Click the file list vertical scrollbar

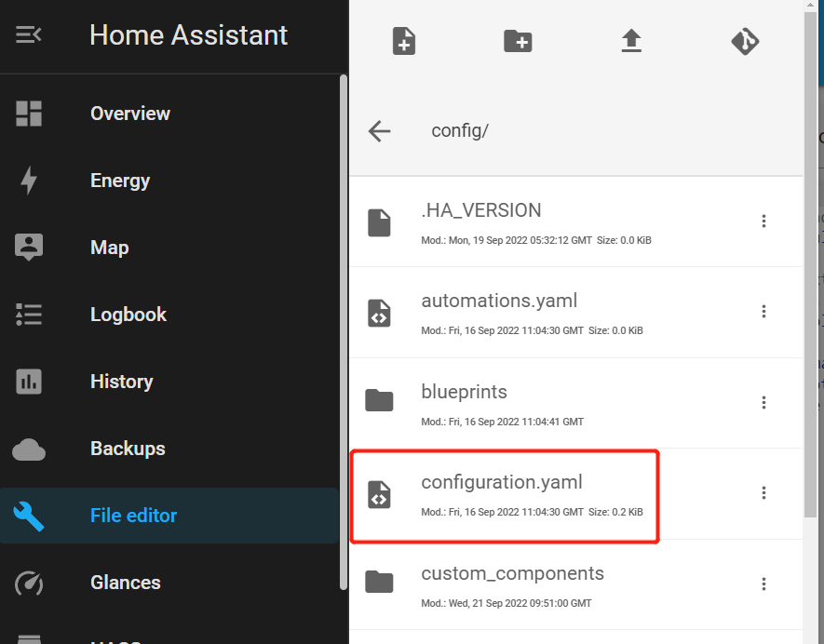click(810, 262)
